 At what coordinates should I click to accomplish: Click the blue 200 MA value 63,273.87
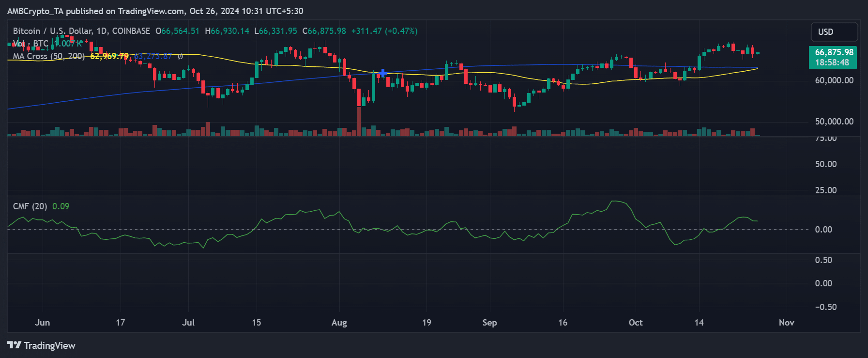point(153,56)
